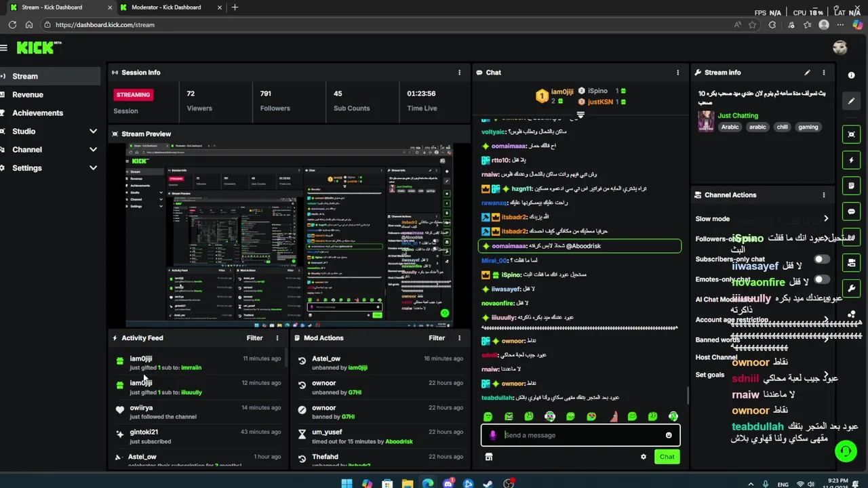Add page to favorites with star icon

click(x=753, y=24)
